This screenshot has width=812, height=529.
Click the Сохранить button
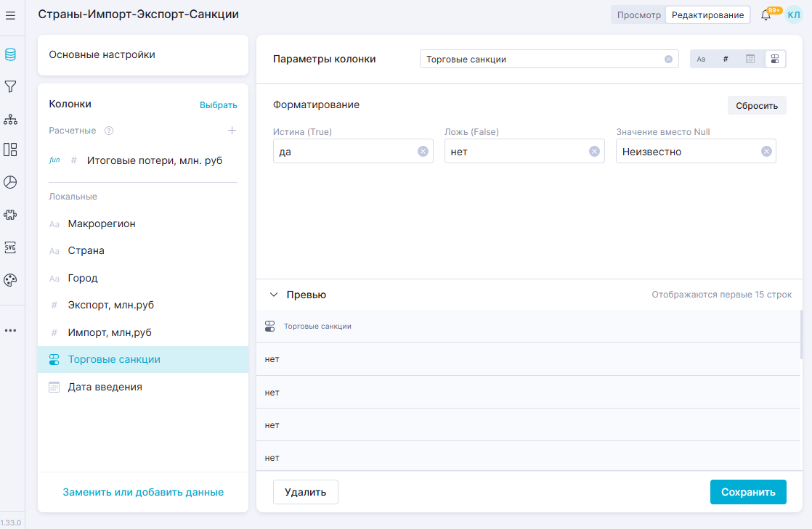(747, 491)
